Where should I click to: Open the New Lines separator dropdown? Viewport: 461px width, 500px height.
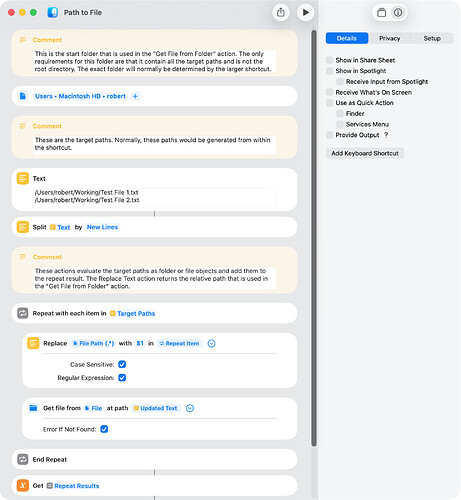tap(102, 227)
